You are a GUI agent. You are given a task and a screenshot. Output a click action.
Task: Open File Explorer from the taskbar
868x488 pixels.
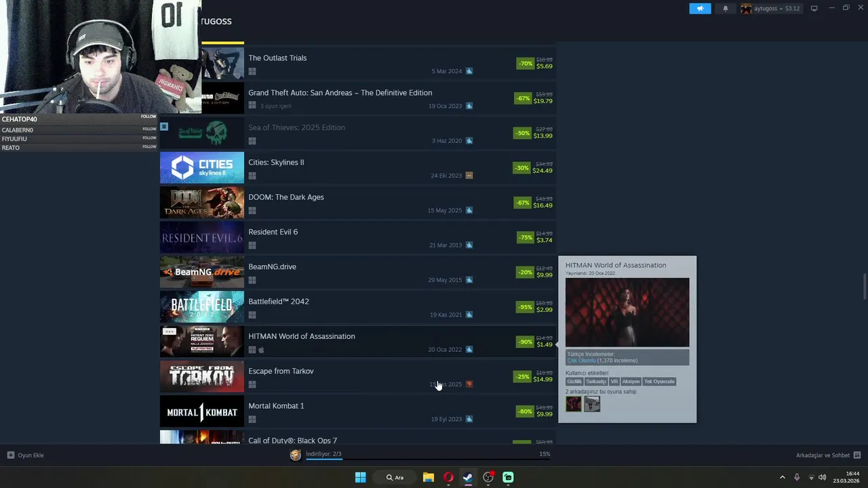click(x=429, y=477)
